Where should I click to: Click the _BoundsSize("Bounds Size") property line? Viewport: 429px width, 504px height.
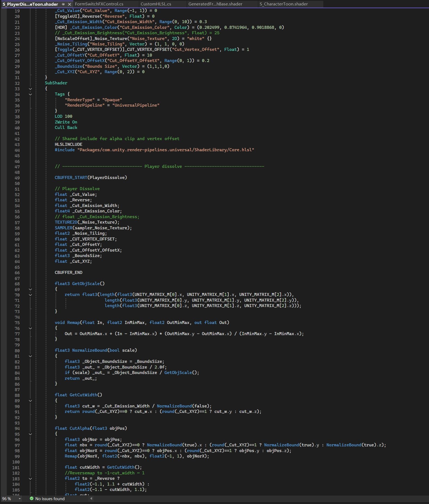pyautogui.click(x=112, y=66)
